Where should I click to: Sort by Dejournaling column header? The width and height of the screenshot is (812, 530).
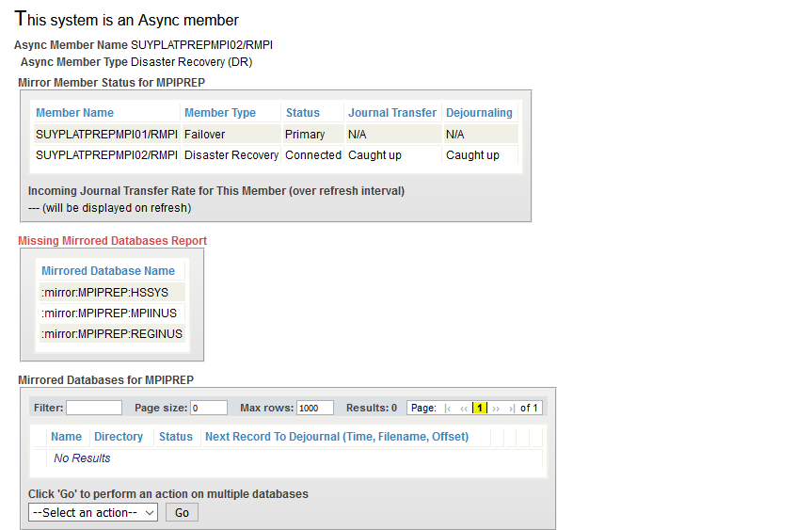[479, 112]
